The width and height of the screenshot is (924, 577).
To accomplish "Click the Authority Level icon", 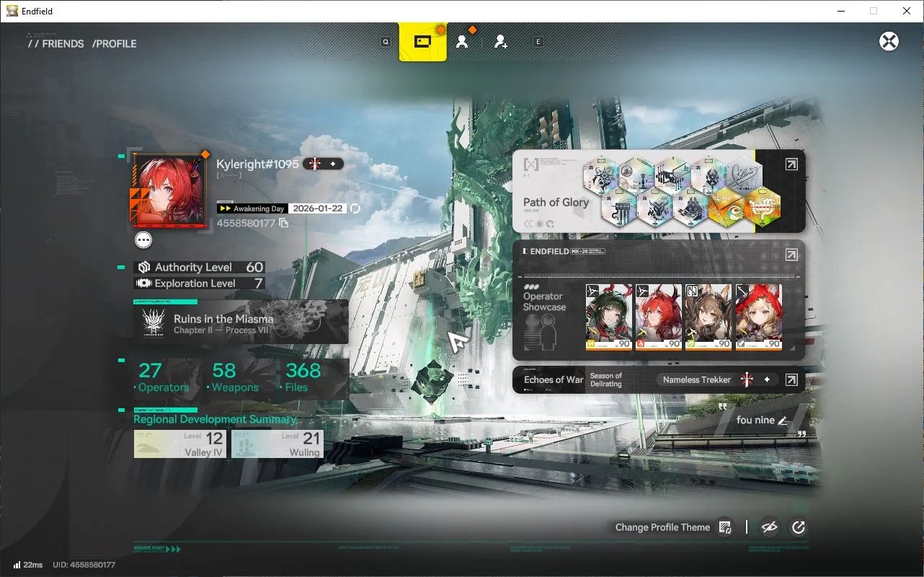I will 144,267.
